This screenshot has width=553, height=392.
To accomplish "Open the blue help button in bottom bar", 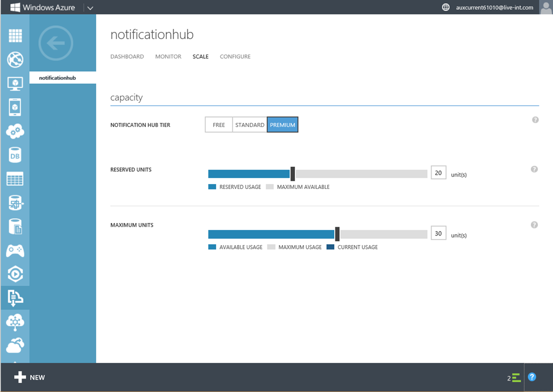I will coord(532,377).
